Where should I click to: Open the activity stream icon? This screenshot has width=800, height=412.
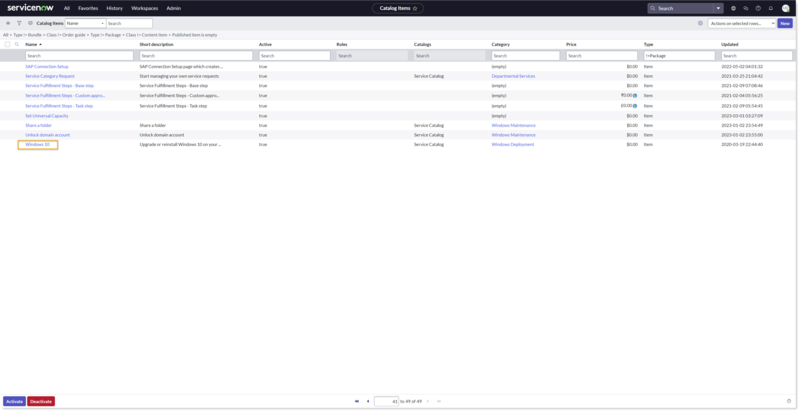click(30, 23)
